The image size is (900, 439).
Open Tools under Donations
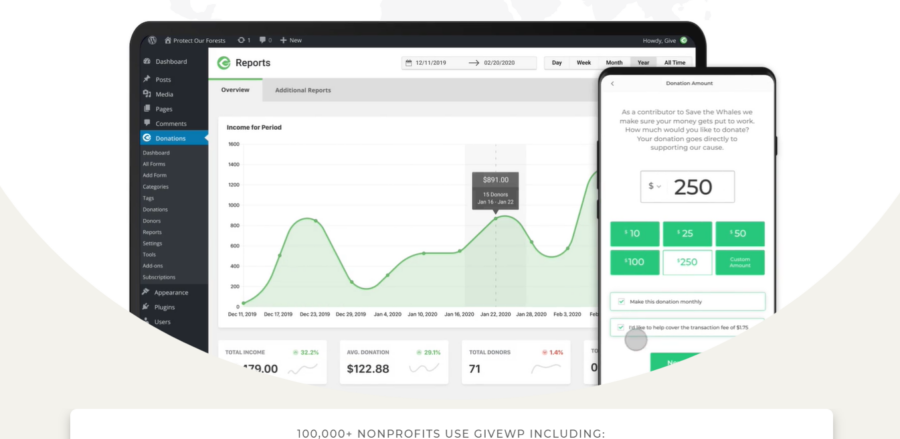(x=149, y=255)
